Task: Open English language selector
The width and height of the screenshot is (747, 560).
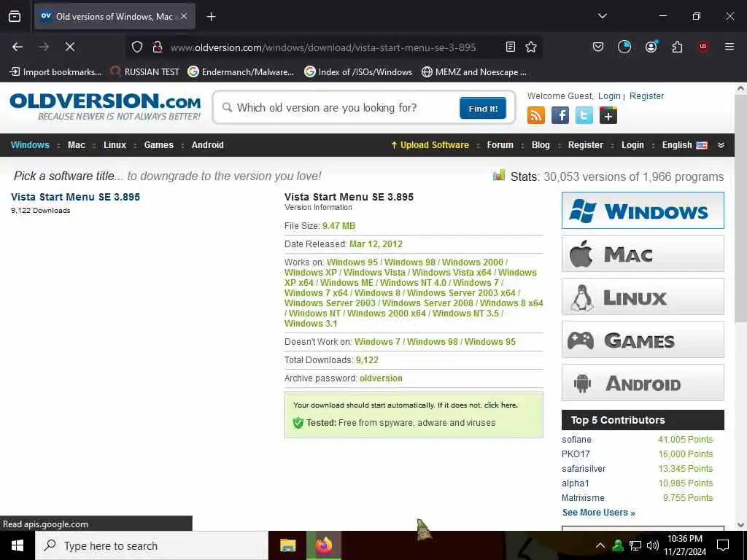Action: [684, 145]
